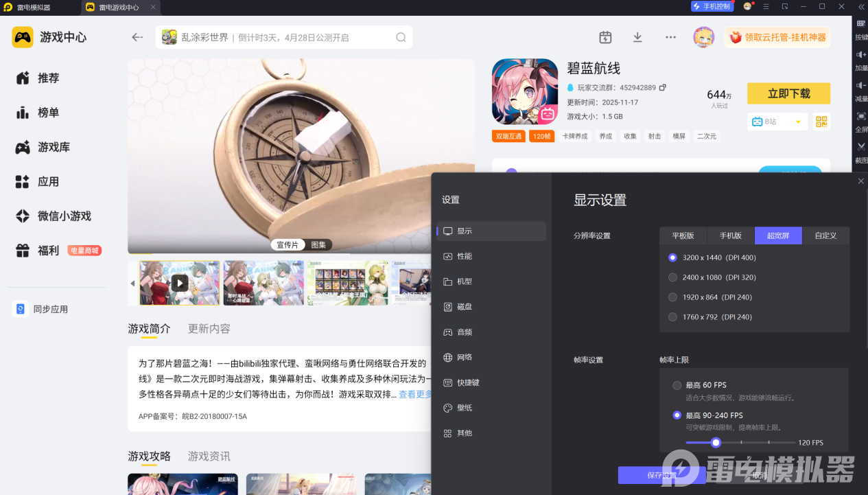Open the QR code icon
Screen dimensions: 868x495
(x=821, y=122)
